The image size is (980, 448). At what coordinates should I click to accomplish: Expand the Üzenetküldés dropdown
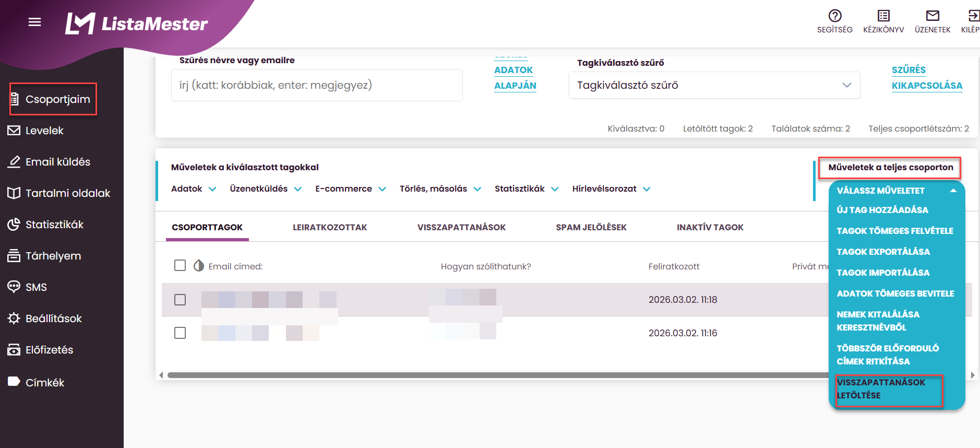[266, 189]
